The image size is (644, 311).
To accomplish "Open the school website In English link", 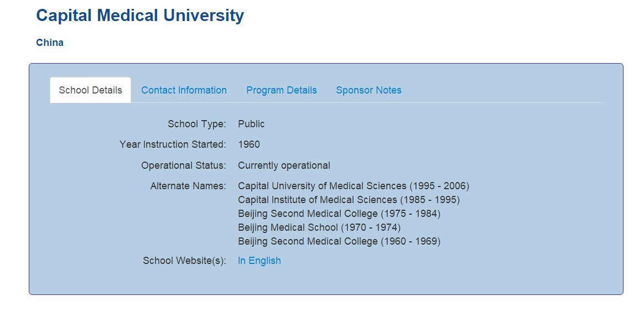I will (x=259, y=261).
